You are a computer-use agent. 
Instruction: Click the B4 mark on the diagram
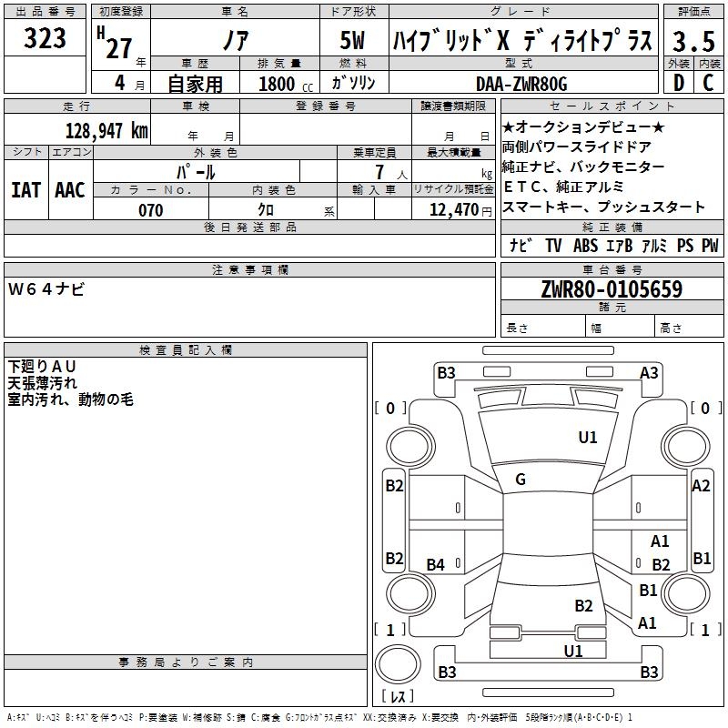tap(436, 564)
